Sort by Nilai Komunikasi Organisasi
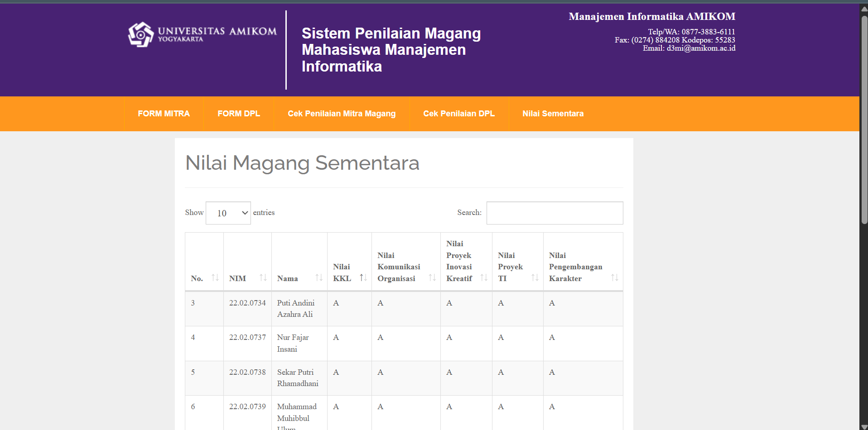This screenshot has height=430, width=868. point(431,277)
